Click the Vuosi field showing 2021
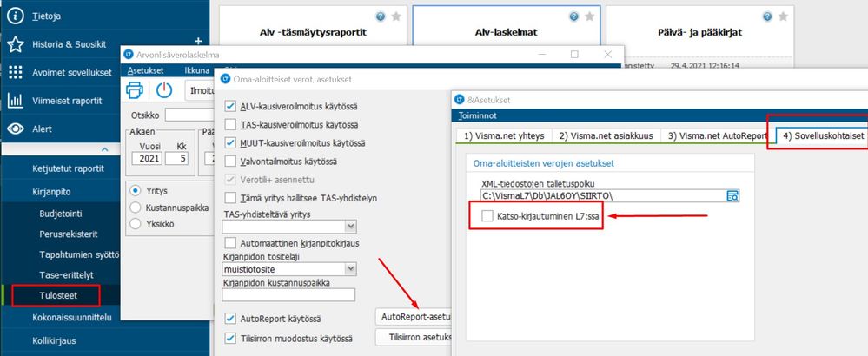This screenshot has width=868, height=356. 147,159
